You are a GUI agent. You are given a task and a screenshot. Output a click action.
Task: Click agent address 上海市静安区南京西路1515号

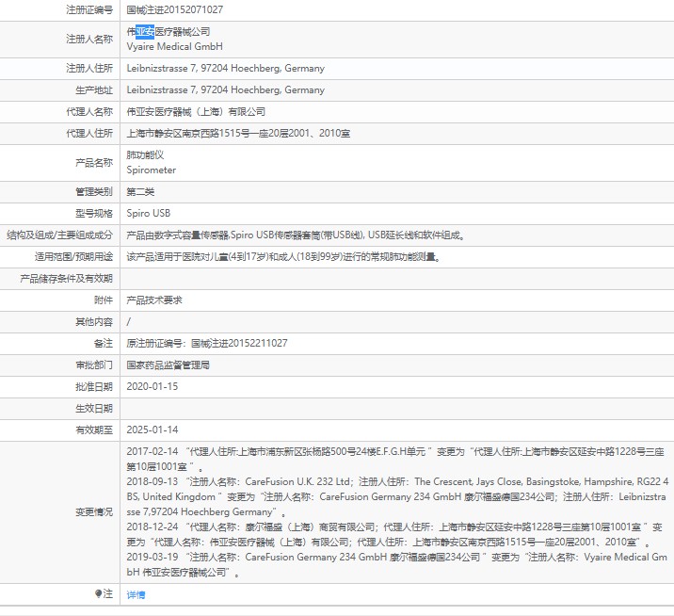click(x=238, y=134)
